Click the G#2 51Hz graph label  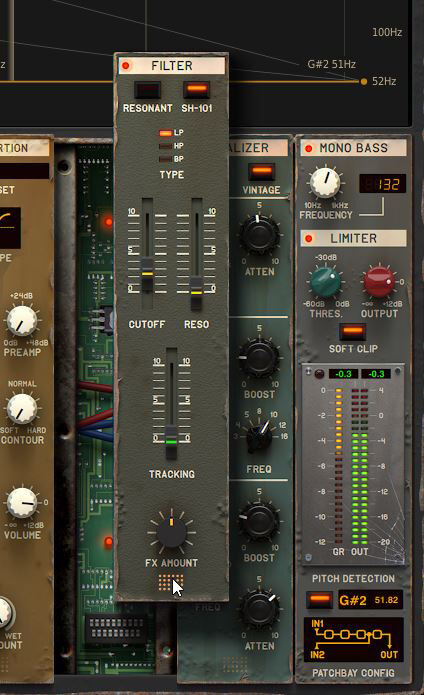click(x=331, y=64)
